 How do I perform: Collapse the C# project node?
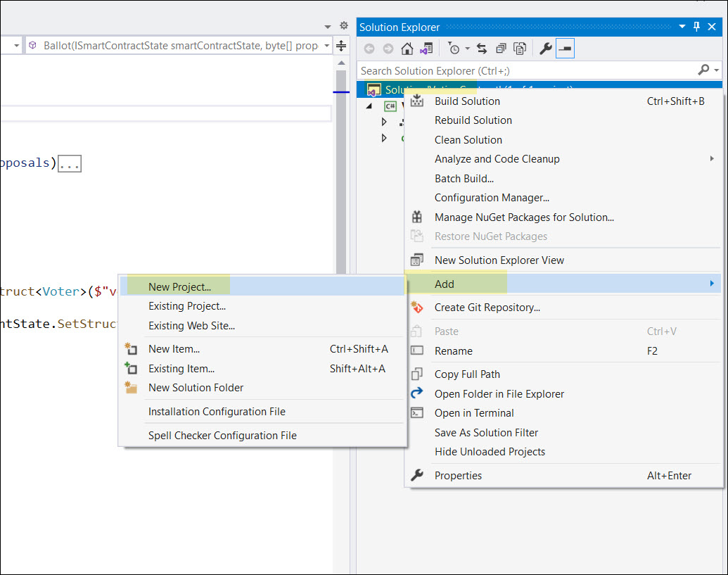click(x=369, y=106)
